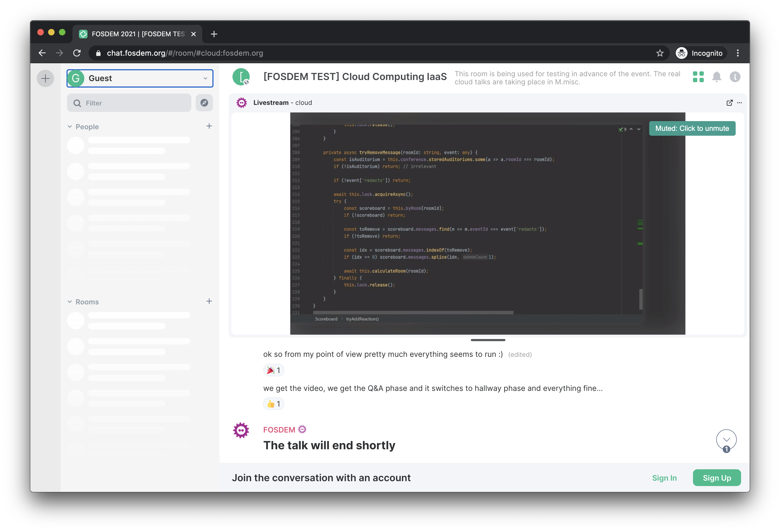Viewport: 780px width, 532px height.
Task: Add a new room with Rooms plus
Action: tap(209, 301)
